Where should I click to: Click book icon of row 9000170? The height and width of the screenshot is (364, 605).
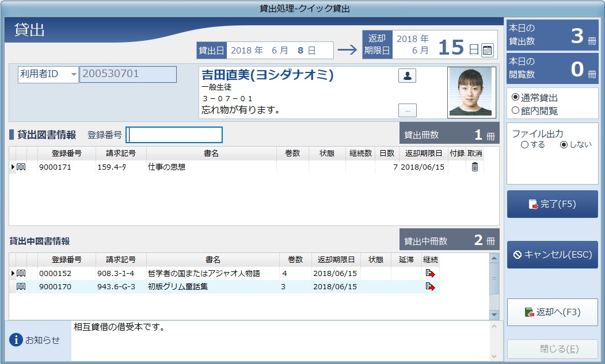pos(21,286)
